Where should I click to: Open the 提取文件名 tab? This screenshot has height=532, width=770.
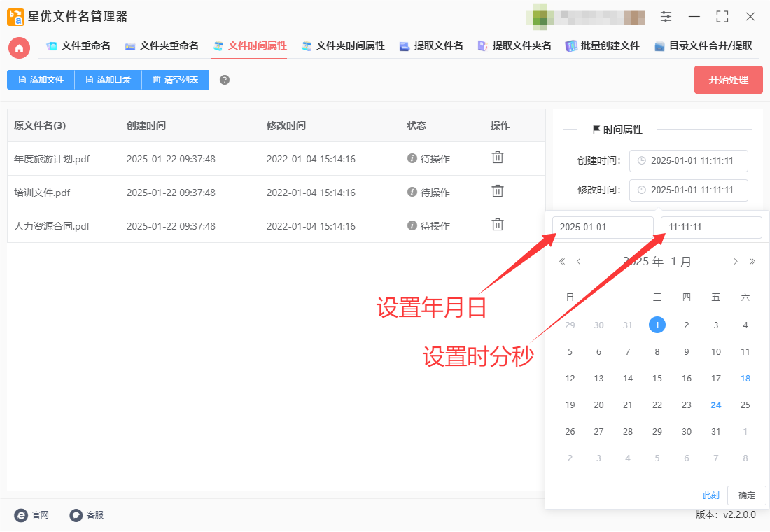pos(431,46)
